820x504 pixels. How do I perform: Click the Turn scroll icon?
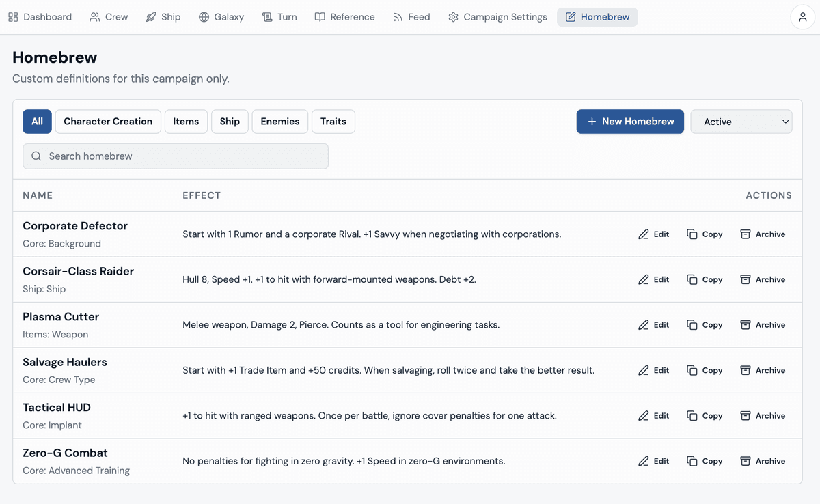coord(267,17)
